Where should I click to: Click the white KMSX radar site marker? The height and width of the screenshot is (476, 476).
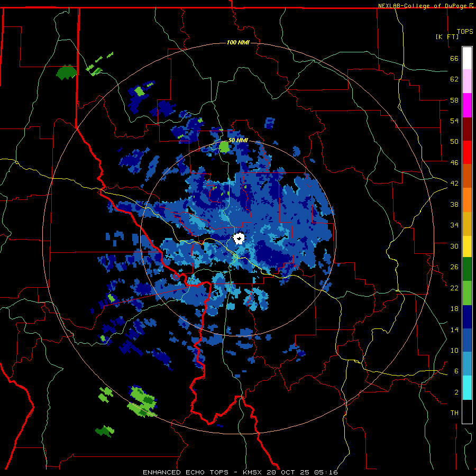[239, 239]
